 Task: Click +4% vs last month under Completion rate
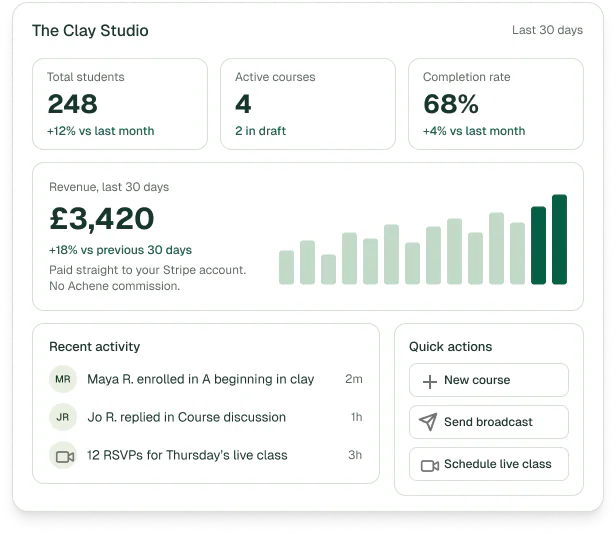[x=474, y=131]
